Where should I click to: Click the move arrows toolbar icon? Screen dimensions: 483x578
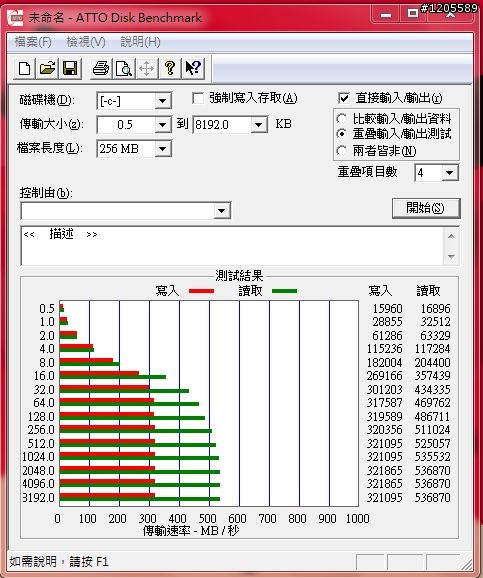147,68
